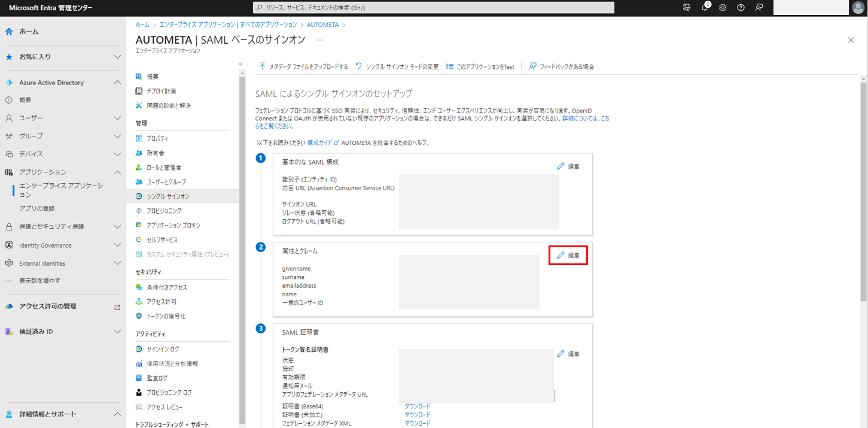Open the feedback person icon in header
The image size is (868, 428).
tap(759, 8)
